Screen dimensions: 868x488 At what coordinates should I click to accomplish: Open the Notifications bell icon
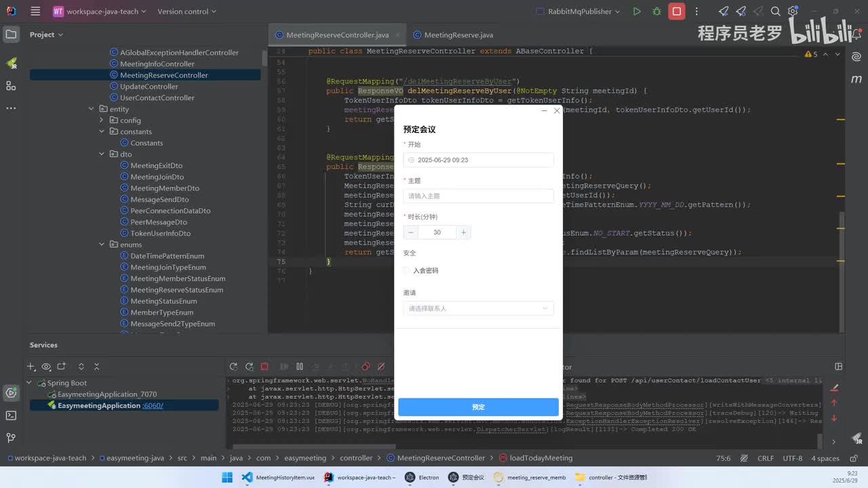tap(856, 35)
